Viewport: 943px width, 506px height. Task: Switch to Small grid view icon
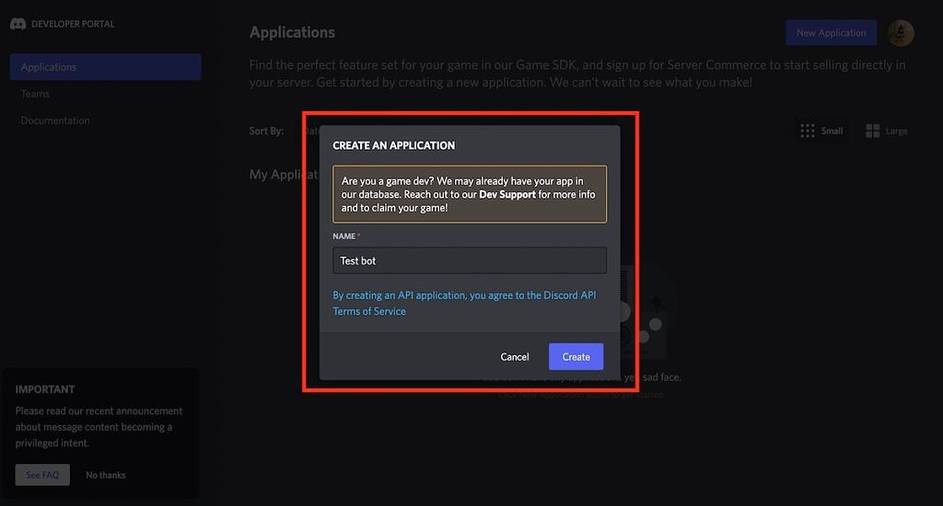coord(807,131)
